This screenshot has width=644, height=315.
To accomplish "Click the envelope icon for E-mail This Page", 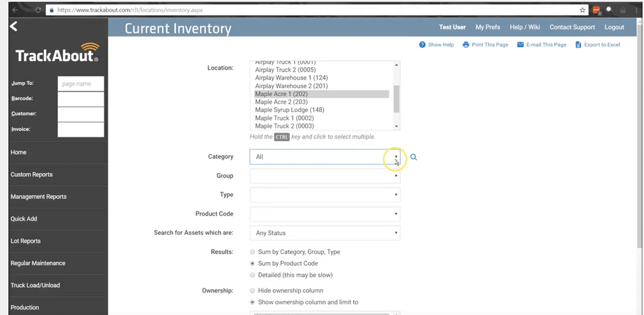I will (x=520, y=44).
